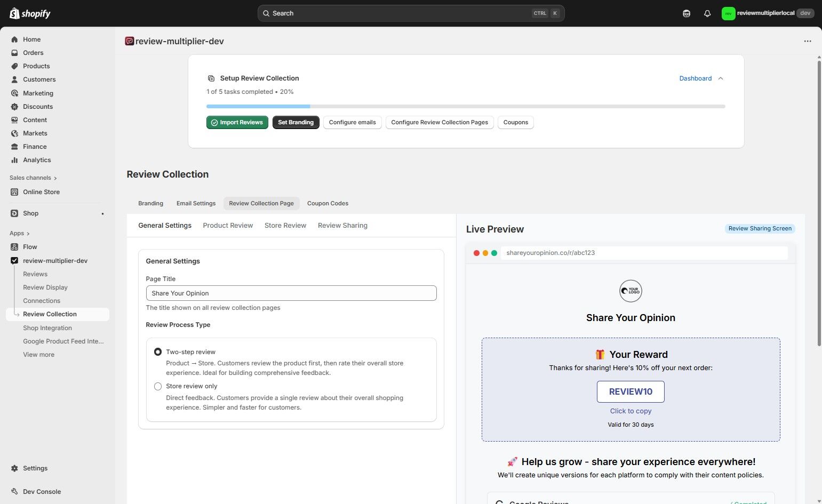Screen dimensions: 822x504
Task: Open the notifications bell in the top bar
Action: (707, 13)
